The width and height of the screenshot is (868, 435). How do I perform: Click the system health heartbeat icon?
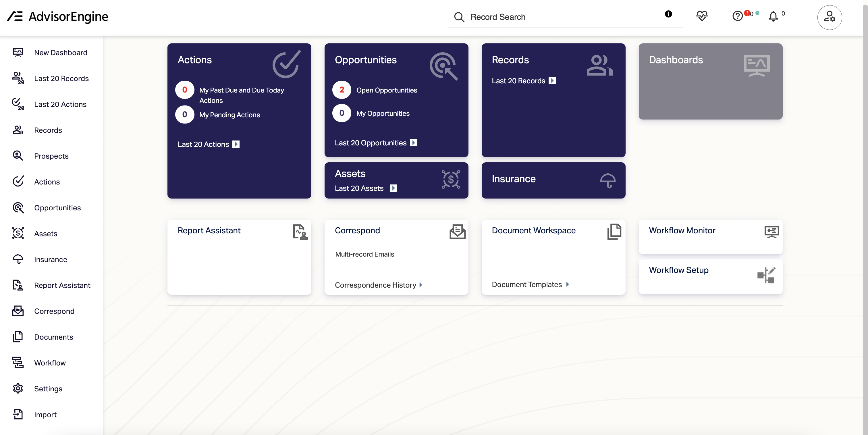702,16
